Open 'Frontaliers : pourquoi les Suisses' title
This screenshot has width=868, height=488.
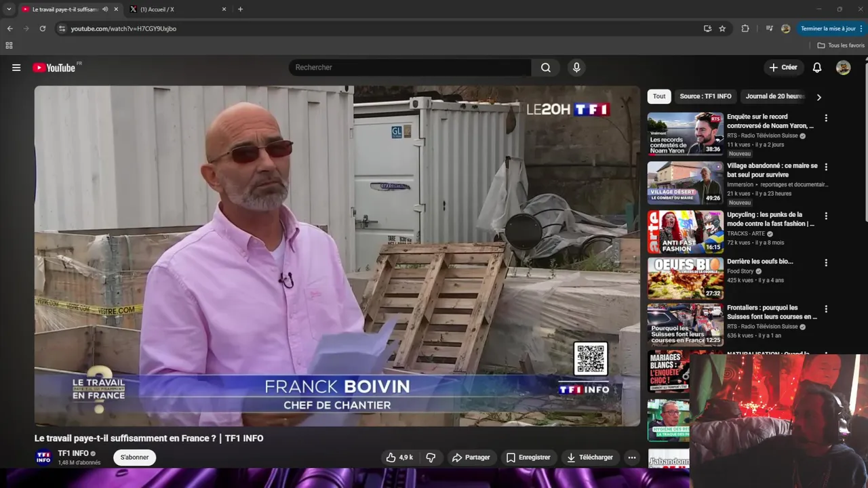[x=772, y=312]
